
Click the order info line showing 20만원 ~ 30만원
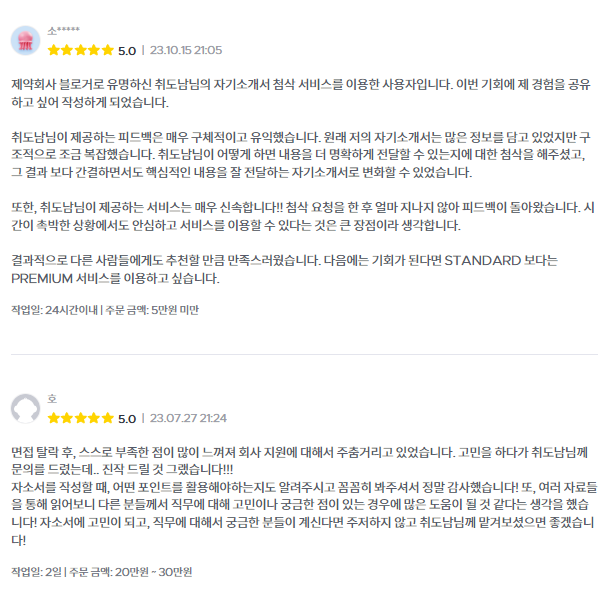(101, 572)
